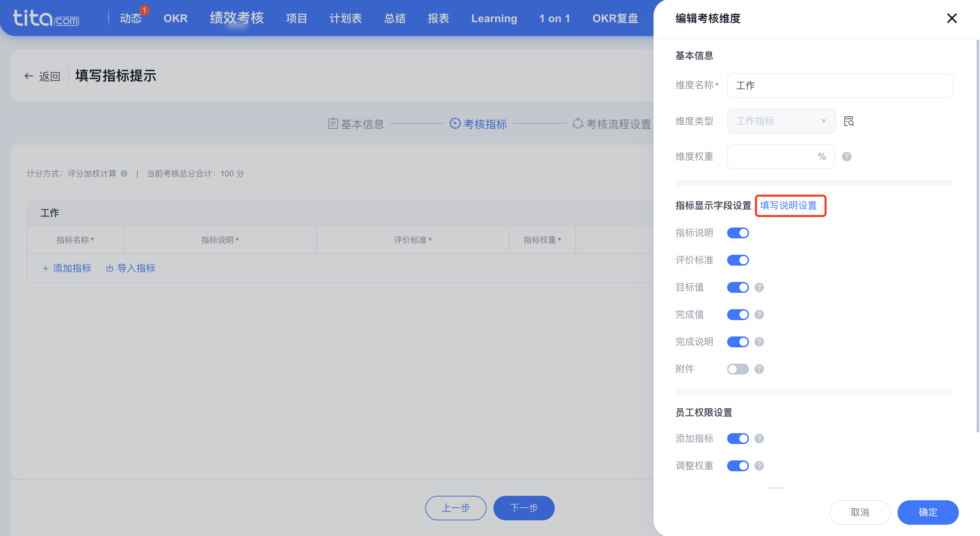Open the 项目 menu
The width and height of the screenshot is (980, 536).
296,18
